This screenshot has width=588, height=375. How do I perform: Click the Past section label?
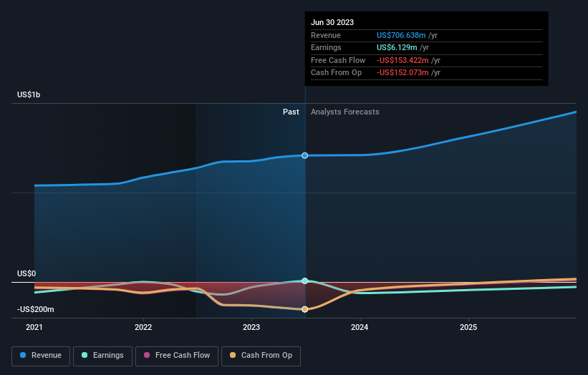tap(291, 112)
